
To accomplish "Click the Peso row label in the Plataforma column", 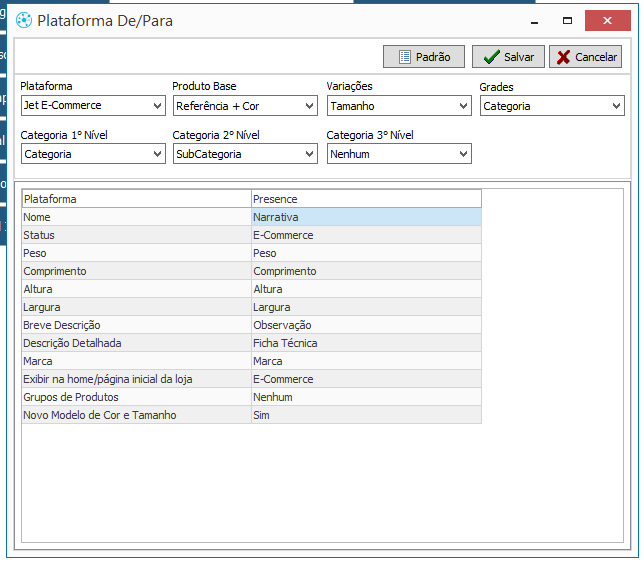I will click(137, 253).
